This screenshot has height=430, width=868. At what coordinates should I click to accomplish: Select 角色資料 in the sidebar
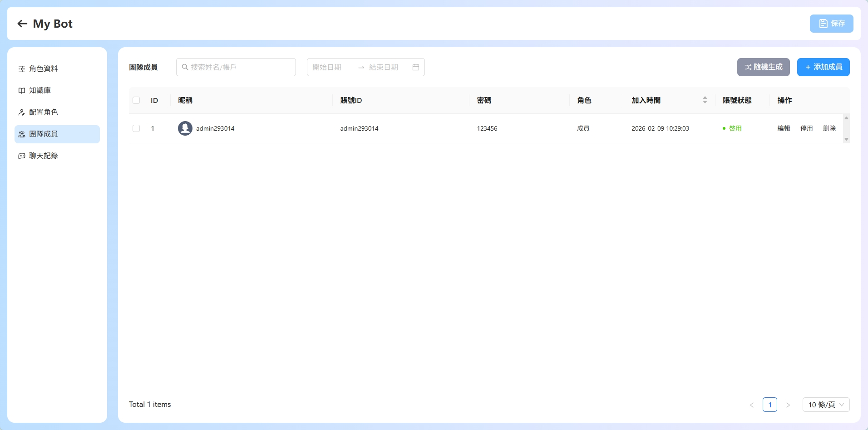click(x=44, y=69)
